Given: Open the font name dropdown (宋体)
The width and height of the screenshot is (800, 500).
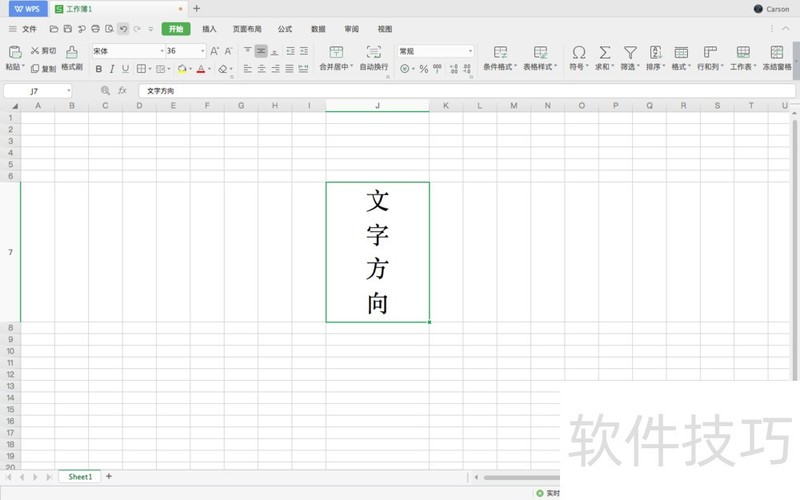Looking at the screenshot, I should (127, 51).
